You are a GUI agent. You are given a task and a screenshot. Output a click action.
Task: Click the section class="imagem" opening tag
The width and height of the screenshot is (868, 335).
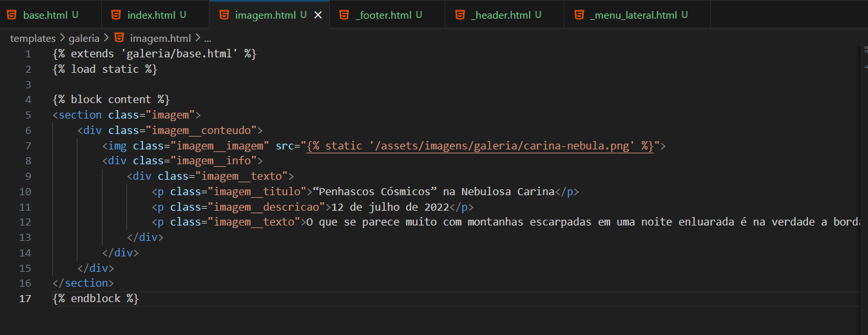[x=127, y=115]
